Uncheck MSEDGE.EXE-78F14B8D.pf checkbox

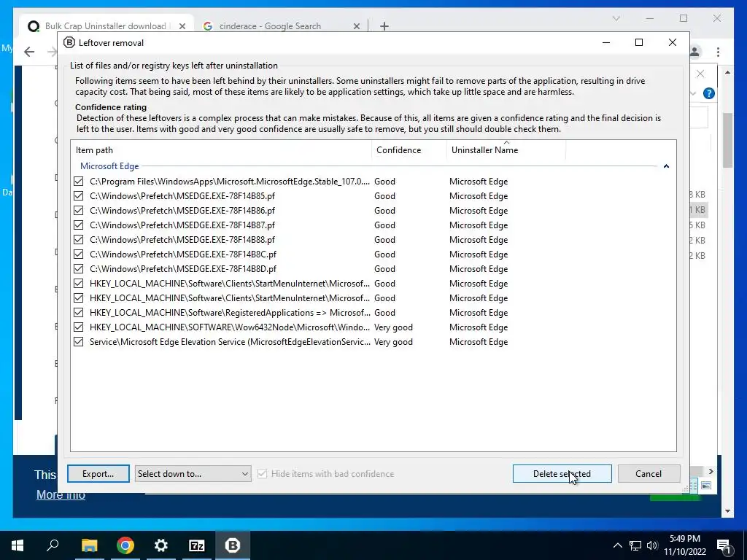click(79, 269)
